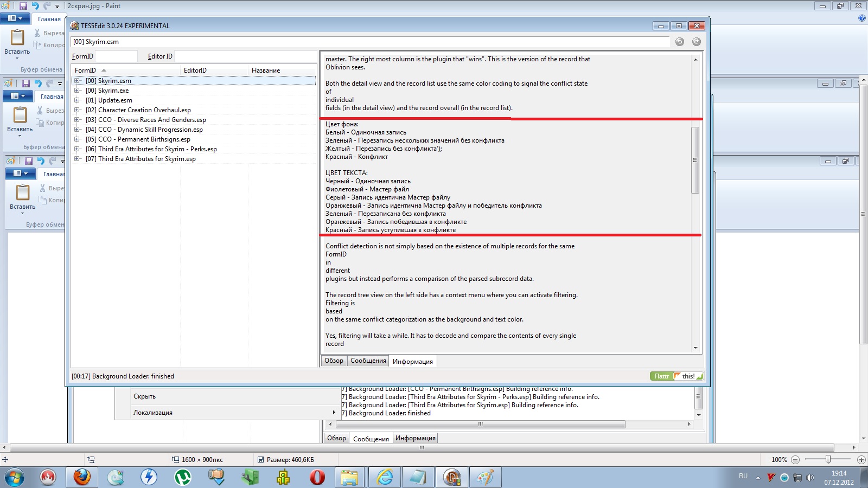This screenshot has width=868, height=488.
Task: Click the Save icon in topmost Paint title bar
Action: (23, 6)
